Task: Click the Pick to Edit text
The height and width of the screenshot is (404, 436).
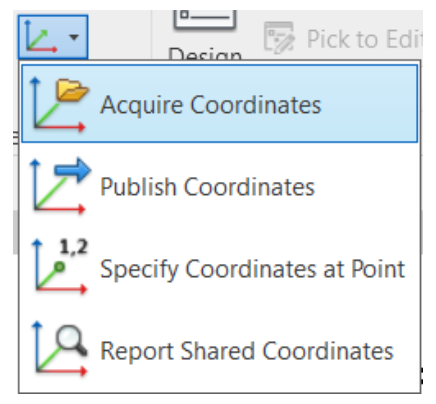Action: point(364,39)
